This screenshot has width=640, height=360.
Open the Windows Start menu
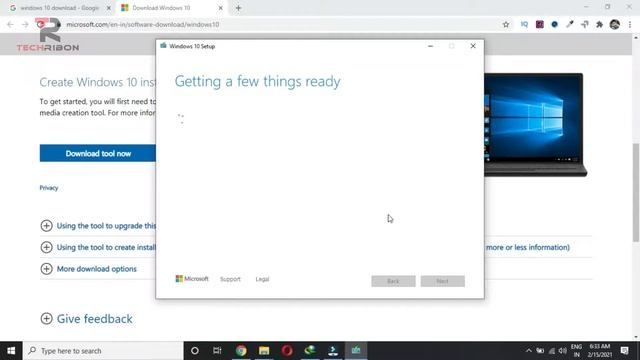(x=11, y=351)
